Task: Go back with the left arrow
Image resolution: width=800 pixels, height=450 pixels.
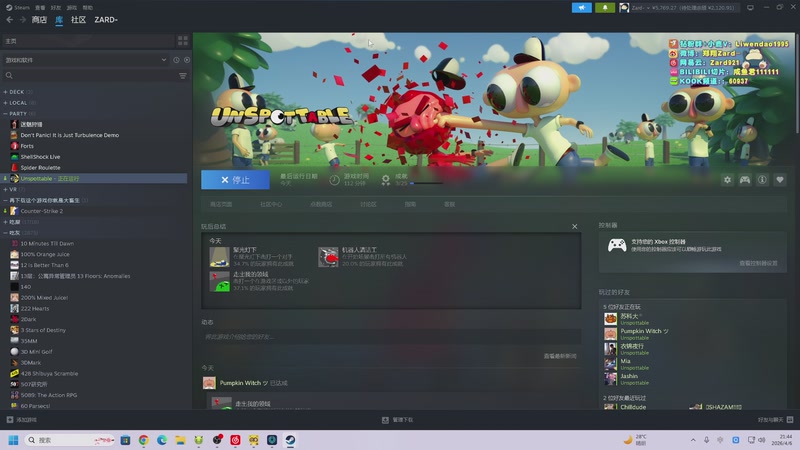Action: pyautogui.click(x=9, y=20)
